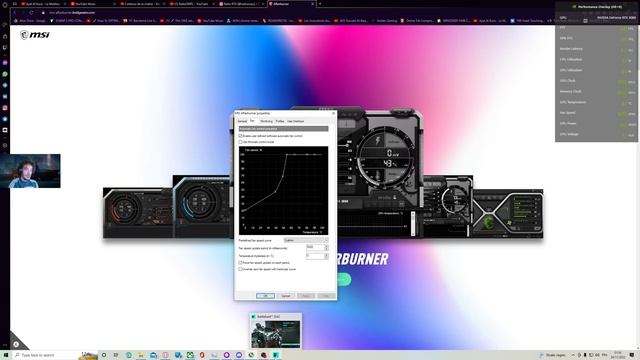
Task: Check Force fan speed update on each period
Action: tap(240, 262)
